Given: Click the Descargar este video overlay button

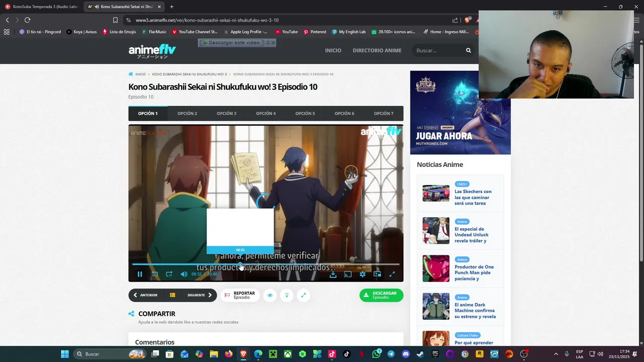Looking at the screenshot, I should point(231,43).
